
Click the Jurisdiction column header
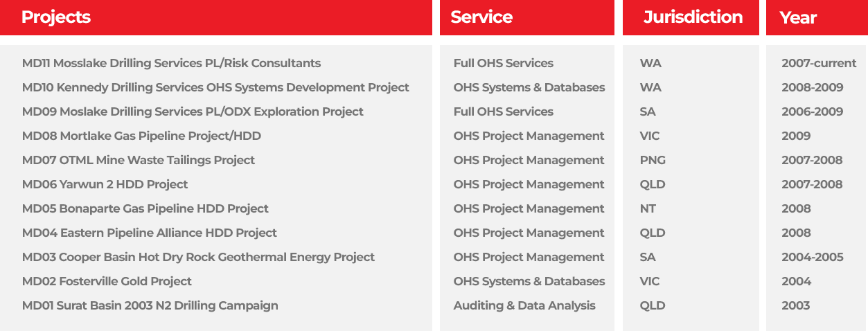coord(693,17)
